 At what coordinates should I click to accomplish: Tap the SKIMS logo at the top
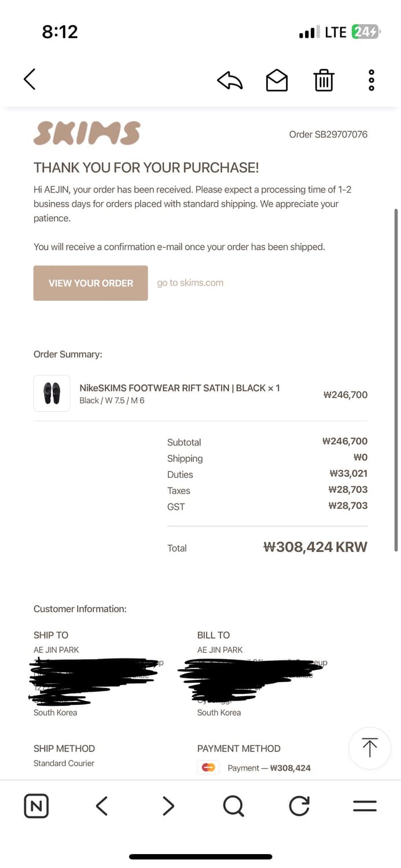tap(87, 134)
